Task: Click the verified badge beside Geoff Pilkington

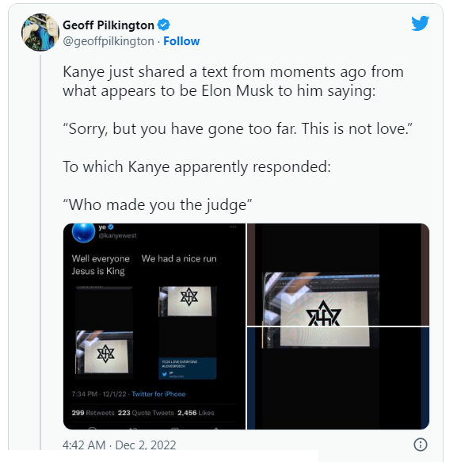Action: (x=164, y=25)
